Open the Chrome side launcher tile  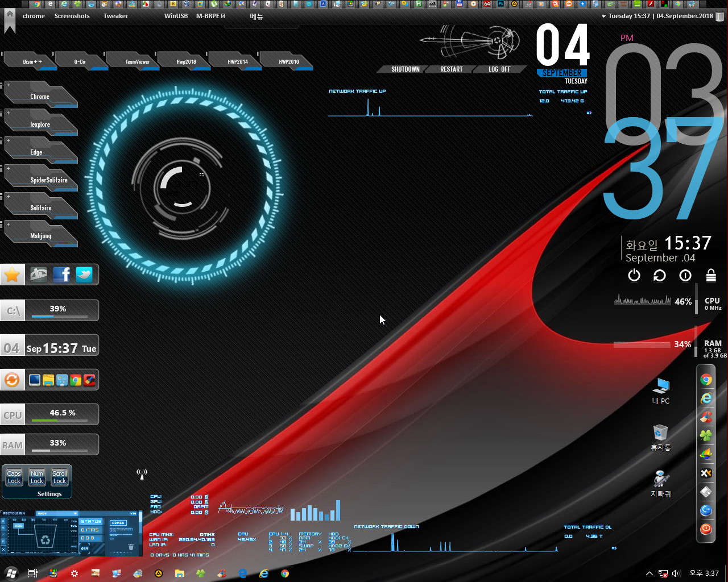pos(40,95)
